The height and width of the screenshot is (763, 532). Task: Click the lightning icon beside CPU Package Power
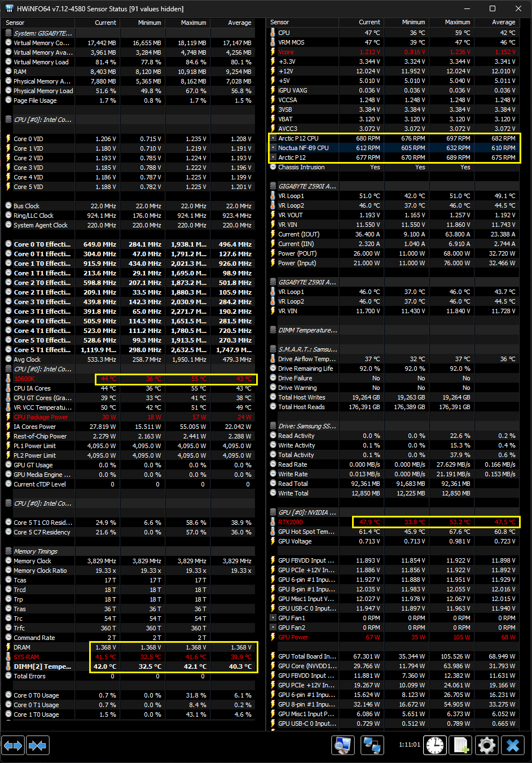tap(8, 417)
